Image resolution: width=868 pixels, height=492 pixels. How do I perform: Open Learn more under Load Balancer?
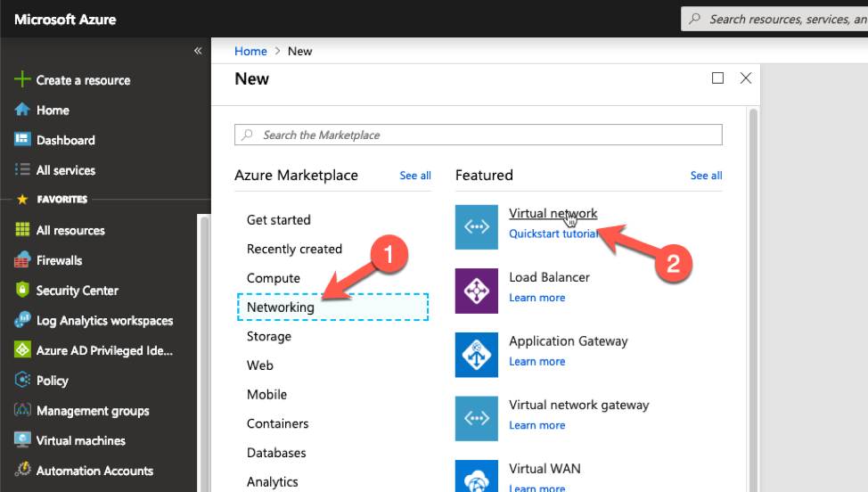point(537,298)
